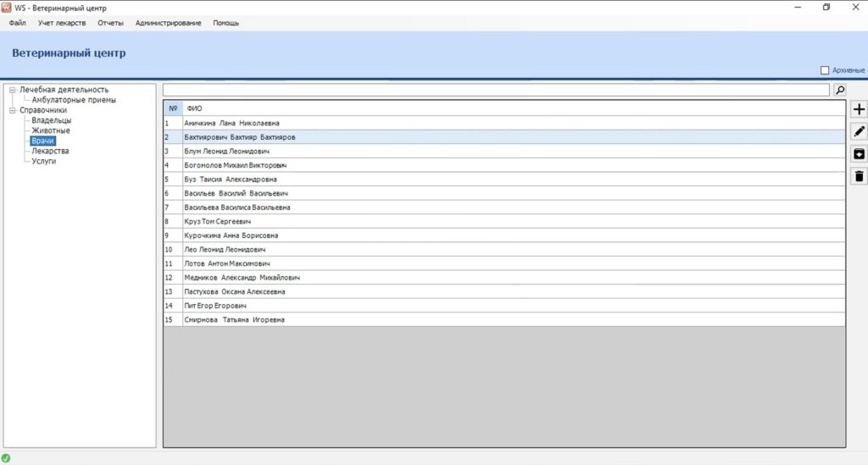Select row Пастухова Оксана Алексеевна
Viewport: 868px width, 465px height.
click(x=504, y=292)
